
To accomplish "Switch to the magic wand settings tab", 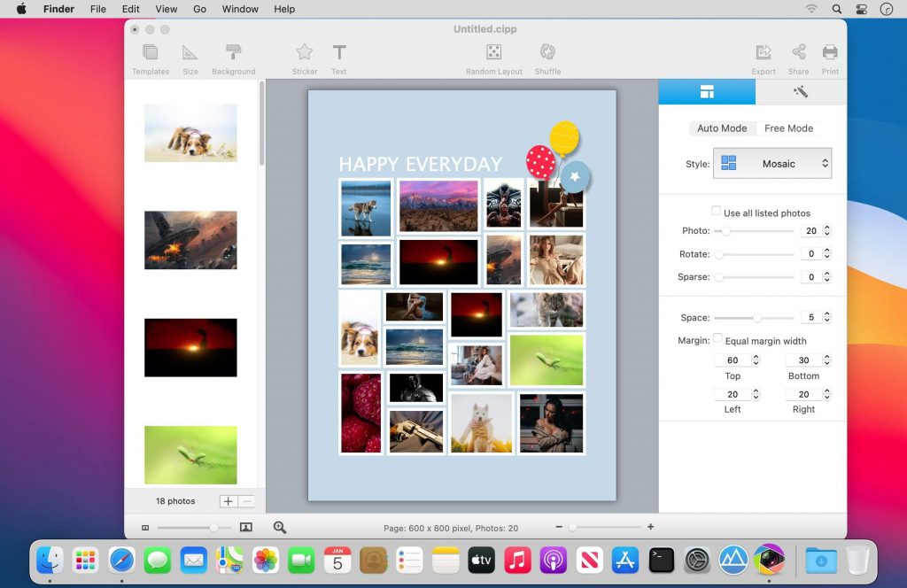I will pos(798,91).
